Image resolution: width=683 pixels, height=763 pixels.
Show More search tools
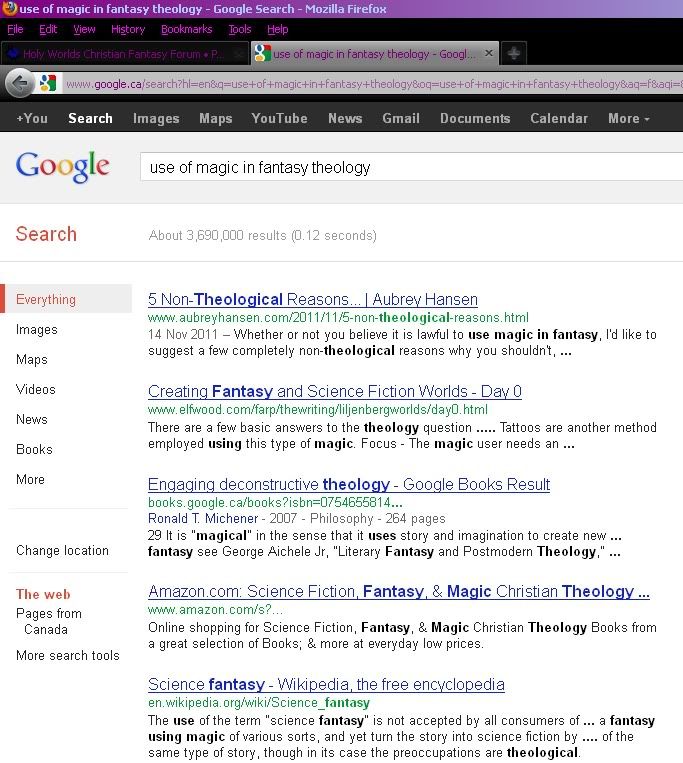pyautogui.click(x=67, y=656)
